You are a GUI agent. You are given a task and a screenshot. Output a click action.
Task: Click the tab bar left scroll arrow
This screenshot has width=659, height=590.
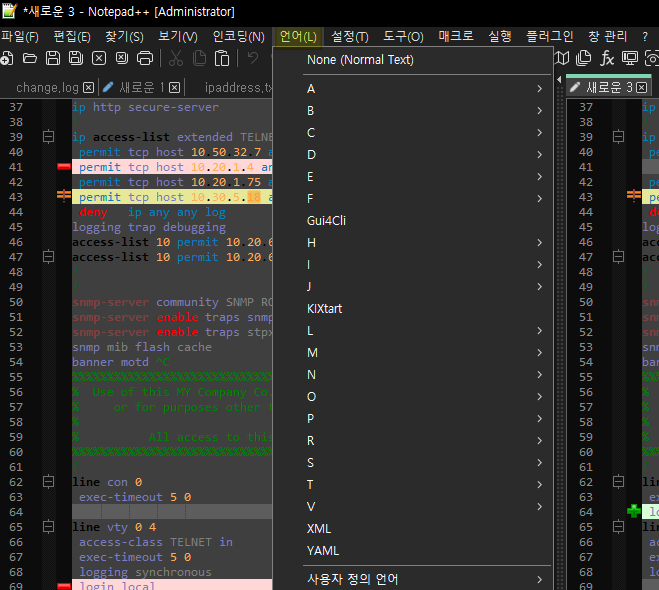click(x=559, y=79)
